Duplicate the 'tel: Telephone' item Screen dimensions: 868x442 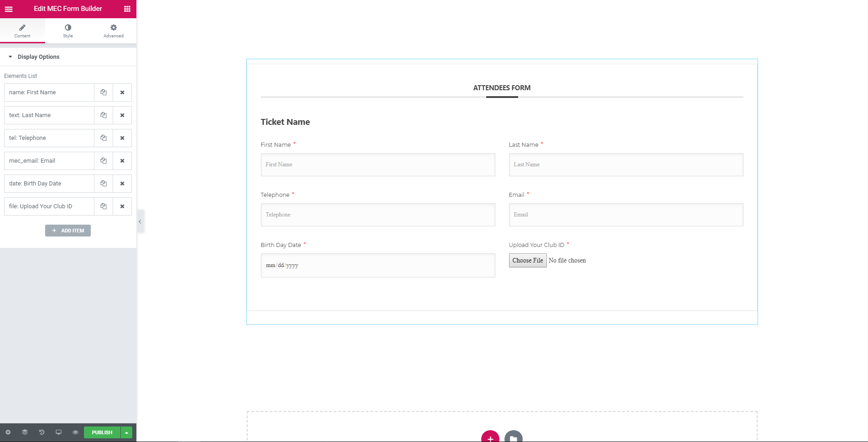104,138
